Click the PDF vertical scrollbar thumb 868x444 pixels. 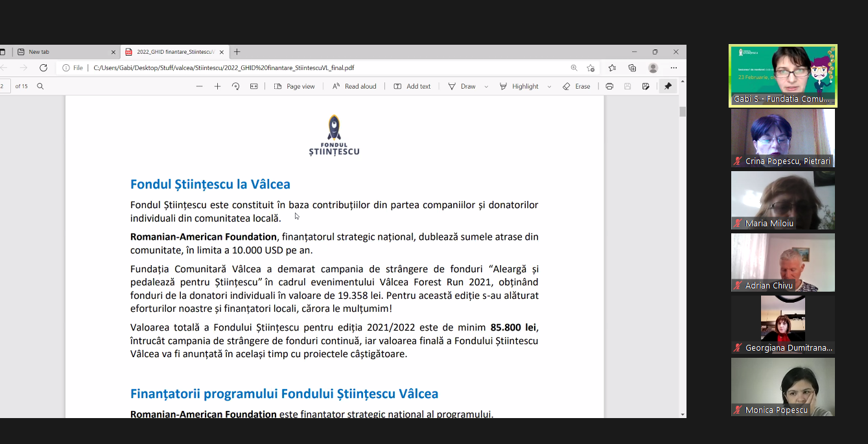pyautogui.click(x=683, y=111)
